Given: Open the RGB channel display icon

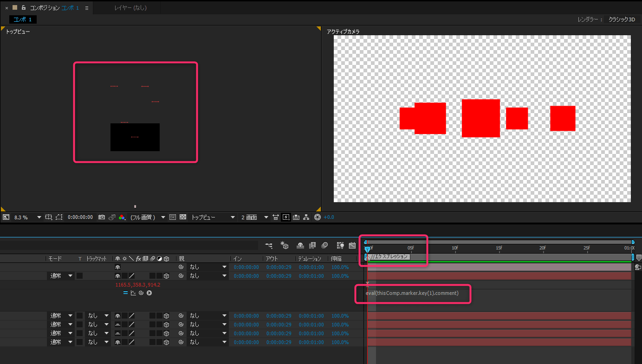Looking at the screenshot, I should [122, 217].
